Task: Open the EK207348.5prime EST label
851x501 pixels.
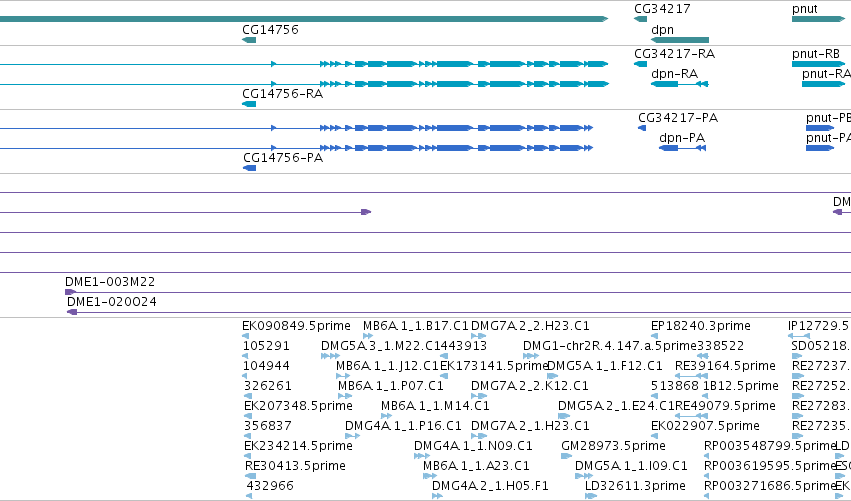Action: pyautogui.click(x=299, y=406)
